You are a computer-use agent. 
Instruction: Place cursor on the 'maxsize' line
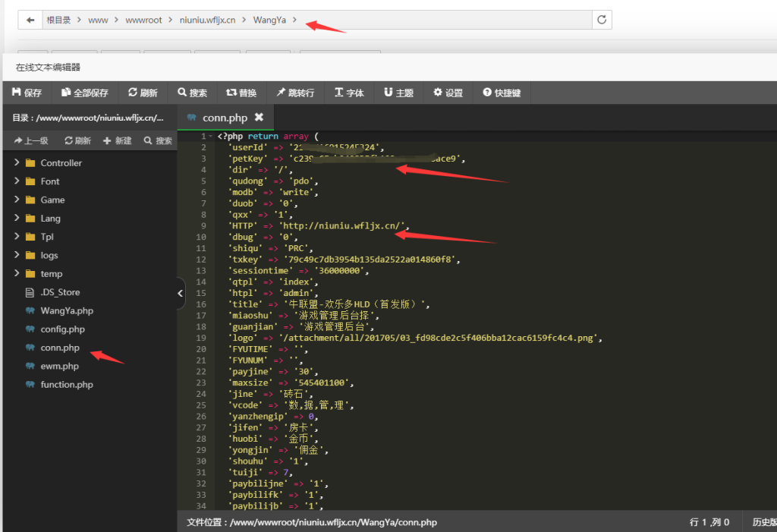point(291,382)
